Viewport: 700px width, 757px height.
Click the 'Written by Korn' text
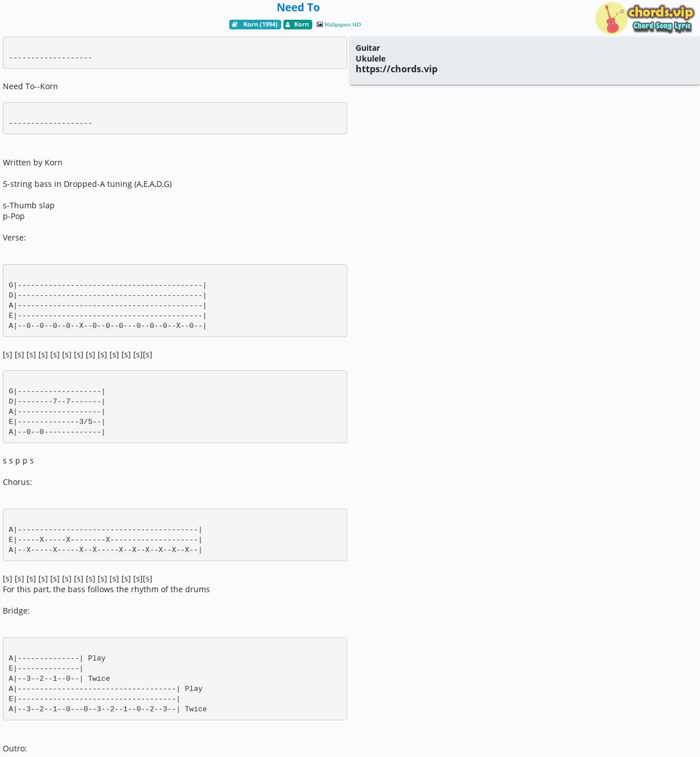click(33, 163)
